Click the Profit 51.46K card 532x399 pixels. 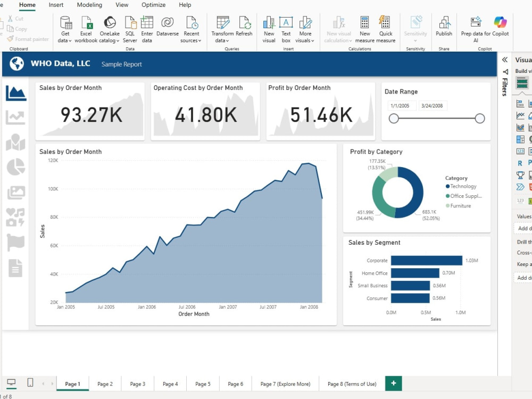click(321, 111)
